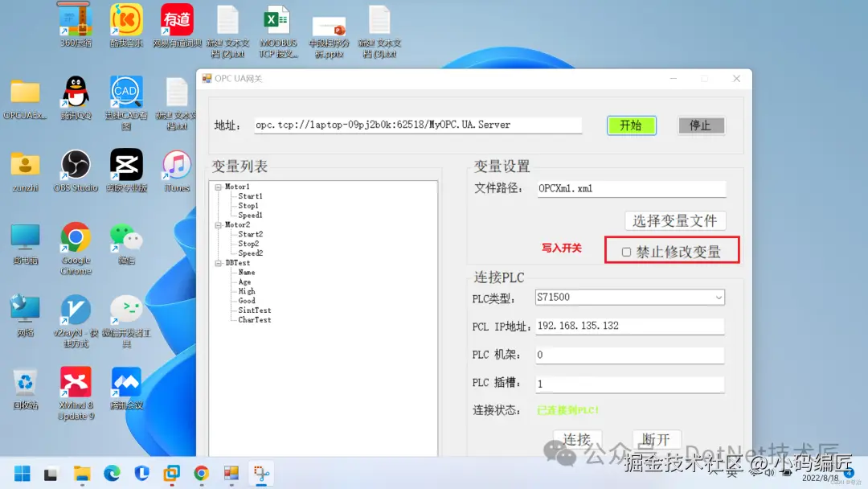
Task: Open the 网络 network desktop icon
Action: (25, 315)
